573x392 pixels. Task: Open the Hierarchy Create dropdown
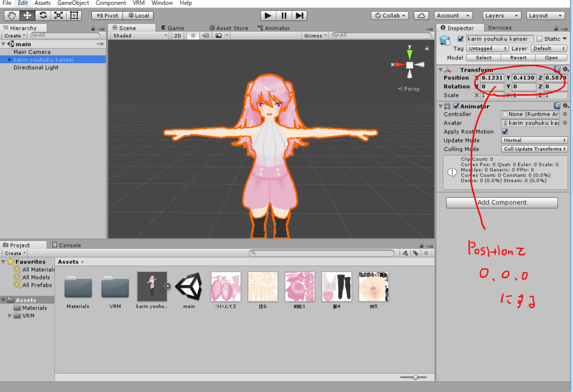point(15,35)
